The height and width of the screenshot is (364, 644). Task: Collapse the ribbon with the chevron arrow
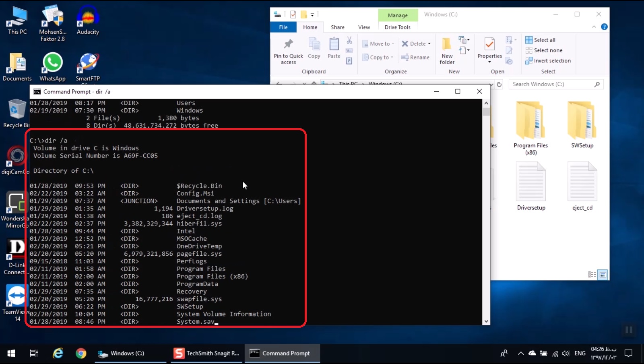coord(594,27)
